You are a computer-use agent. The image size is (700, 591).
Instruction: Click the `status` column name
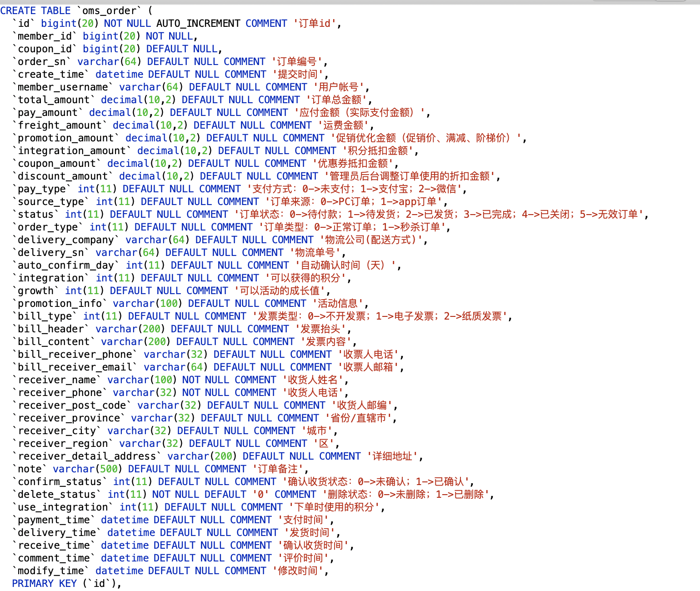point(35,214)
